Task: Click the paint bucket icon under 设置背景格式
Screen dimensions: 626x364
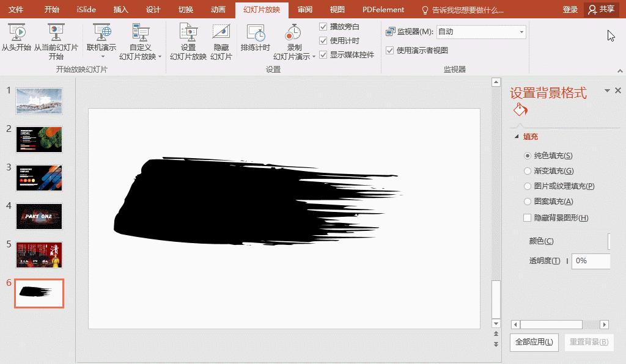Action: [x=519, y=109]
